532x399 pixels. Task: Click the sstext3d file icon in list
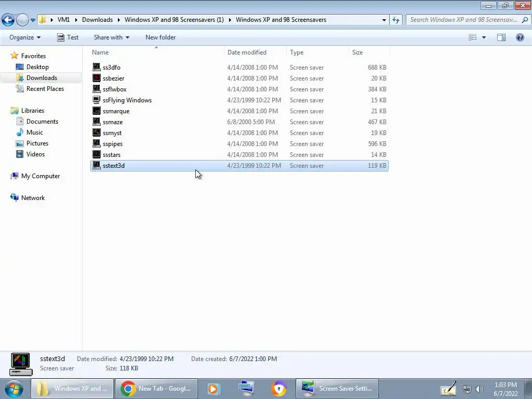coord(97,165)
